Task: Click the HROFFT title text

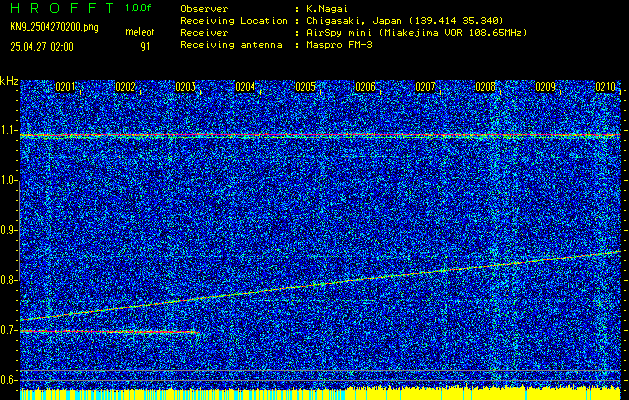Action: 62,8
